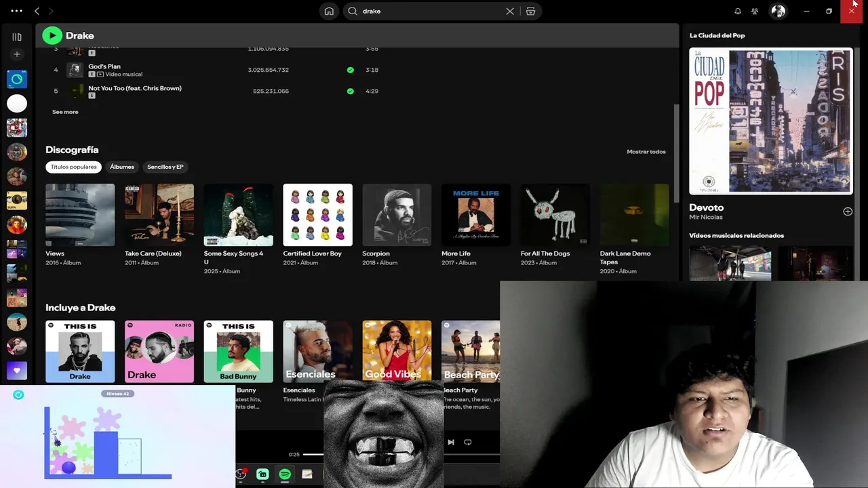Open Spotify in the taskbar
The width and height of the screenshot is (868, 488).
(x=285, y=474)
